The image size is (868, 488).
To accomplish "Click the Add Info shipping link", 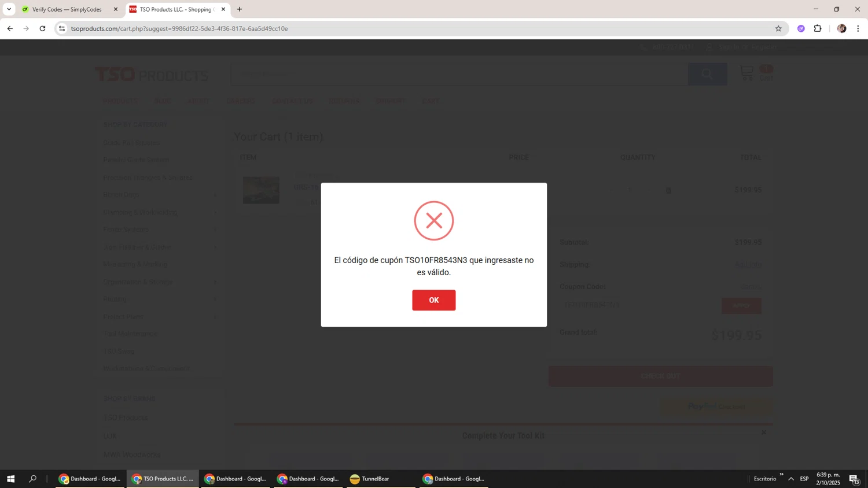I will [x=748, y=265].
